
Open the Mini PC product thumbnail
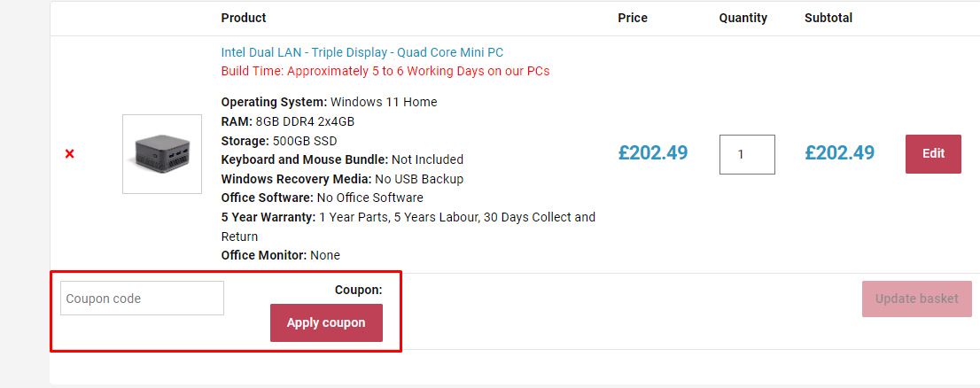[162, 154]
